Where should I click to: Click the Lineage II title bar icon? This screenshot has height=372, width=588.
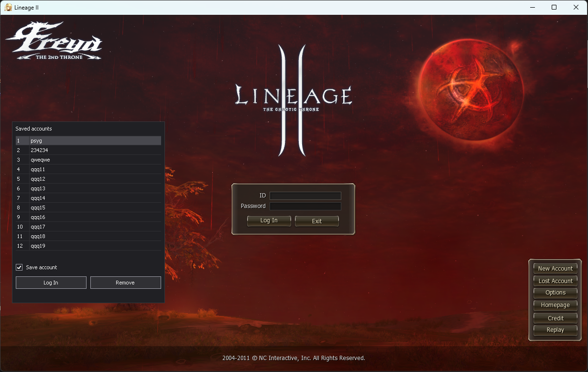[8, 7]
